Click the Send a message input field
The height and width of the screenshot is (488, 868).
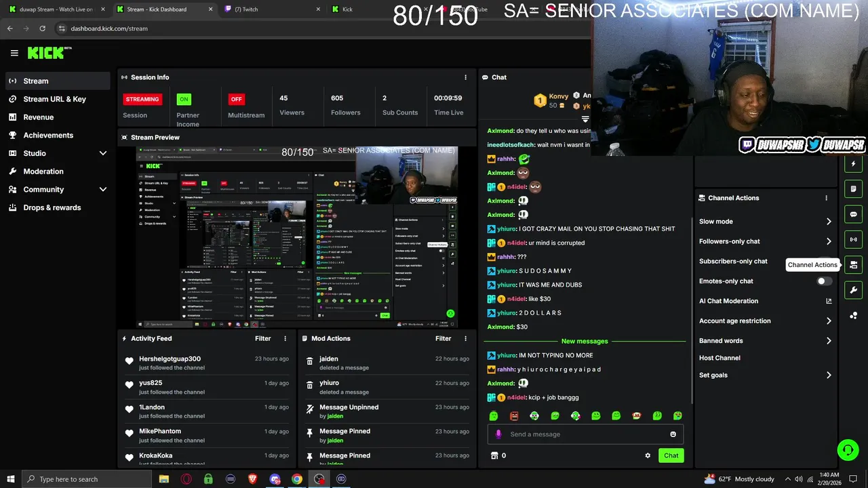tap(585, 434)
